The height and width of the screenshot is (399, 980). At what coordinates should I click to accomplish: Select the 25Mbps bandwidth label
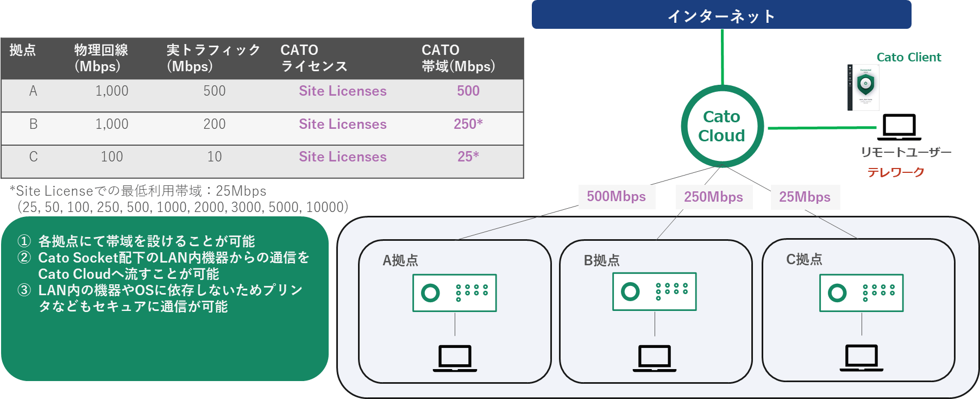(805, 197)
